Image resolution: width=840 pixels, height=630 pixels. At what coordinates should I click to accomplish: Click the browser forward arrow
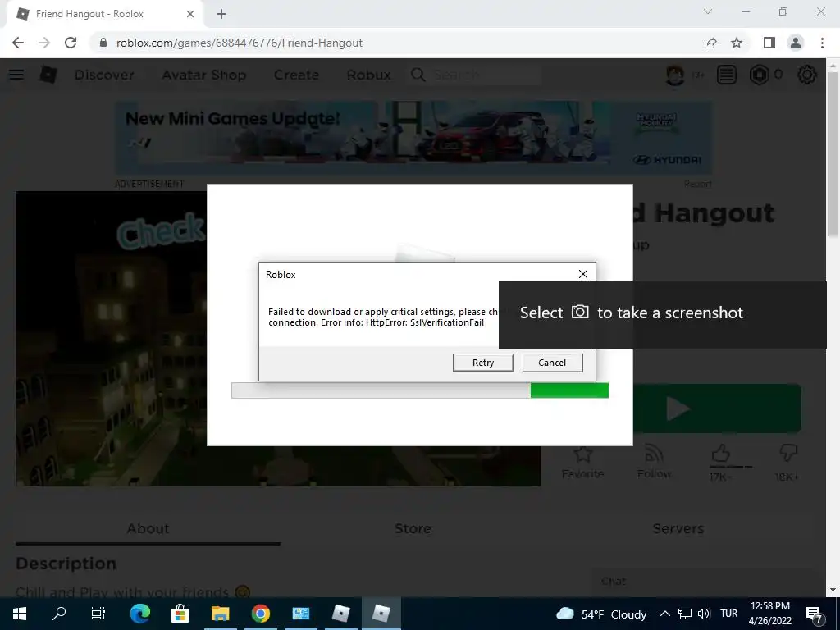tap(44, 43)
